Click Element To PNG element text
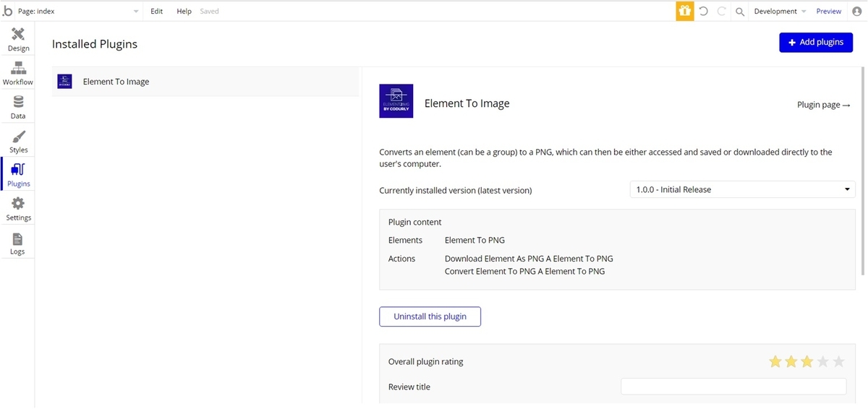868x409 pixels. point(475,240)
